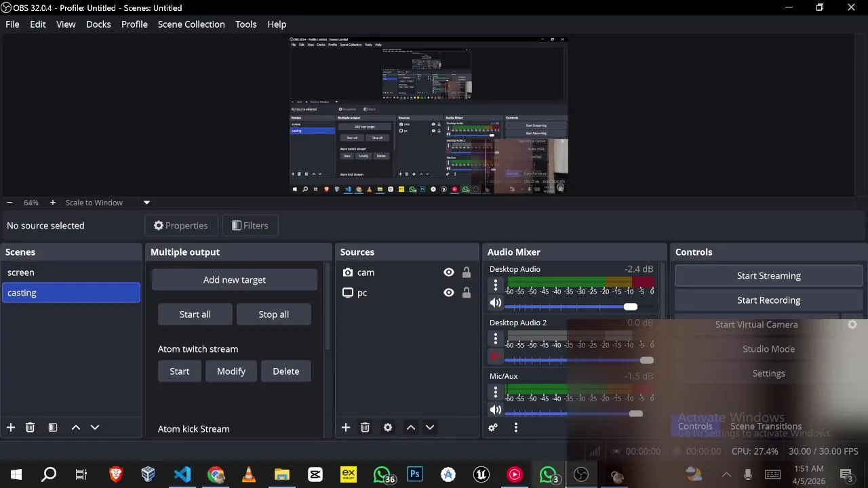
Task: Start the Atom twitch stream target
Action: click(180, 371)
